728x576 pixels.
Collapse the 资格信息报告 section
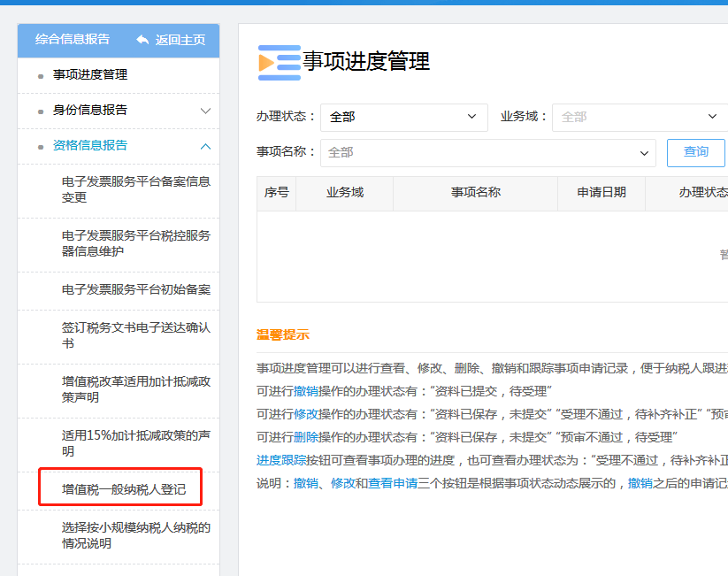point(205,146)
